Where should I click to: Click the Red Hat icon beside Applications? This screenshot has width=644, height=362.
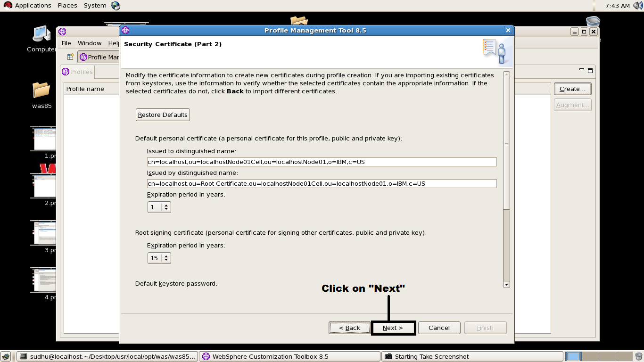(x=8, y=5)
